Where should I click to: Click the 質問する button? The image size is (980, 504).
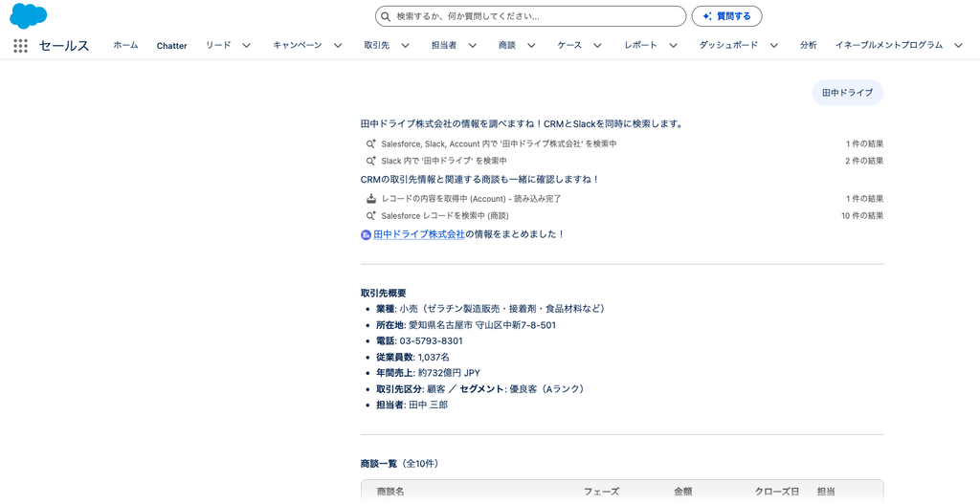point(727,16)
